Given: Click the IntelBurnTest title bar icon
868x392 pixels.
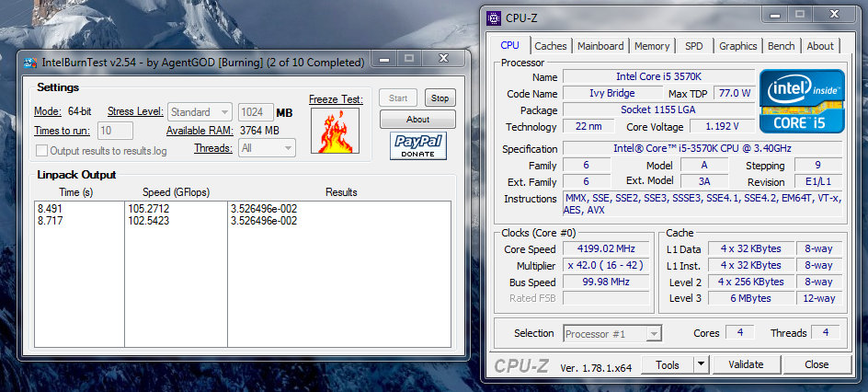Looking at the screenshot, I should [x=30, y=62].
